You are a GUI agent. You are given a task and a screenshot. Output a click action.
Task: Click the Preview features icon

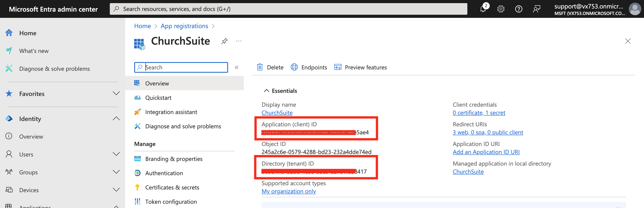(338, 67)
